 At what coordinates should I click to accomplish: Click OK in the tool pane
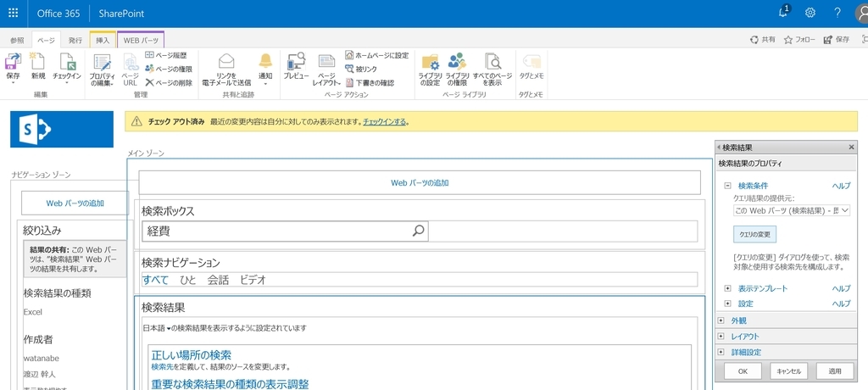click(x=743, y=371)
